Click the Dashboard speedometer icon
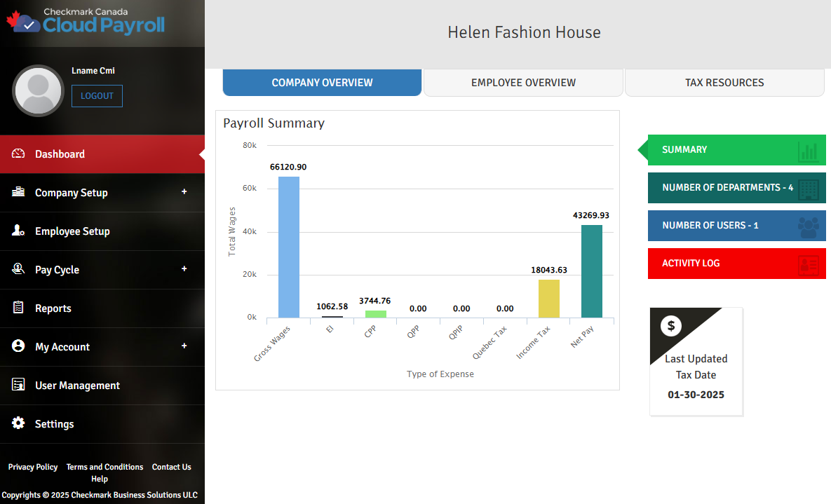This screenshot has width=831, height=504. tap(18, 154)
